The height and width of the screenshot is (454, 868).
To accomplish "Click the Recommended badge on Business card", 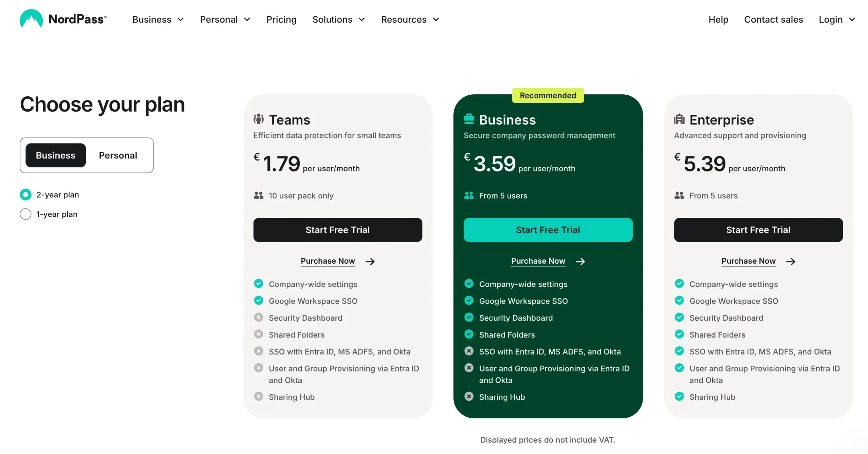I will (548, 95).
